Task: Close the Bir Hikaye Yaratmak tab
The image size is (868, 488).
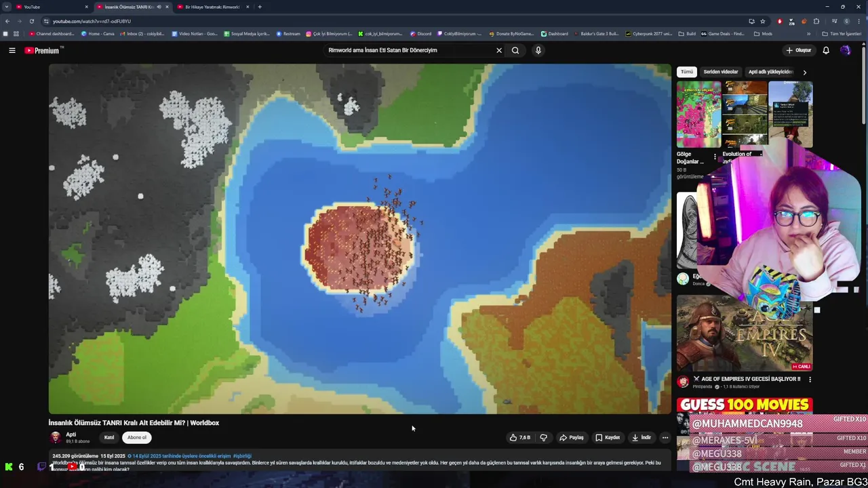Action: 248,7
